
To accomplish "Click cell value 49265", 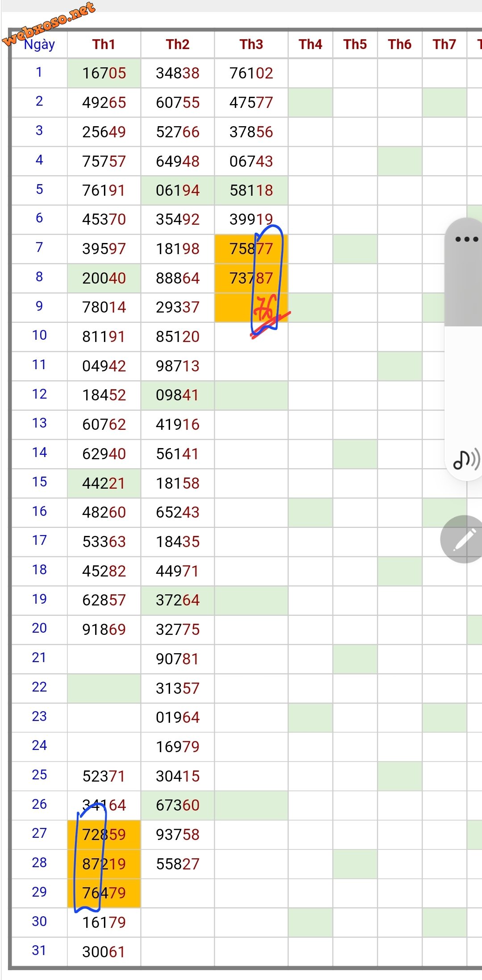I will point(104,103).
